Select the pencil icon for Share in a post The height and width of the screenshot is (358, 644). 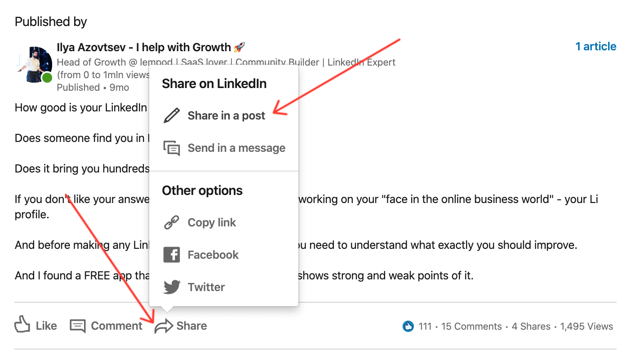coord(172,115)
